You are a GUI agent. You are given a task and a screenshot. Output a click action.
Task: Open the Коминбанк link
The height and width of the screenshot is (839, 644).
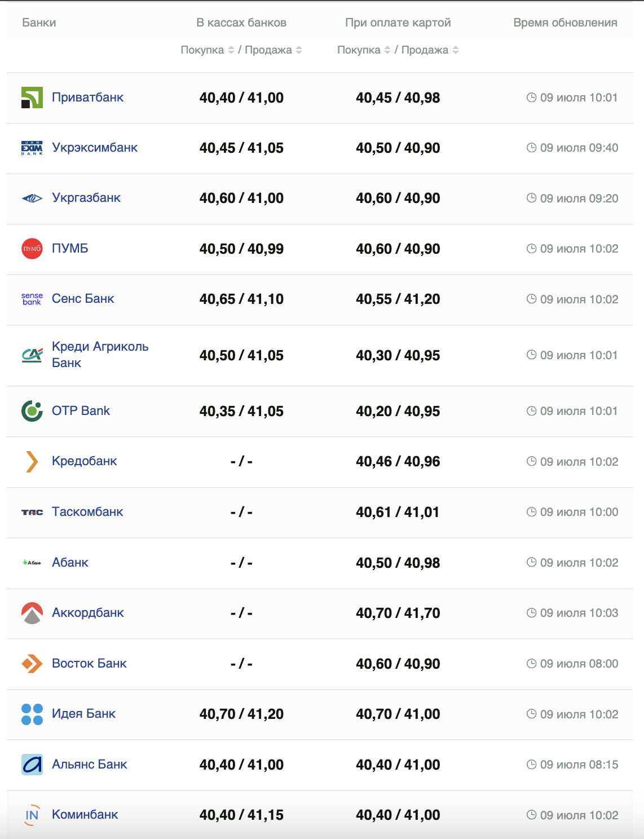(x=85, y=814)
